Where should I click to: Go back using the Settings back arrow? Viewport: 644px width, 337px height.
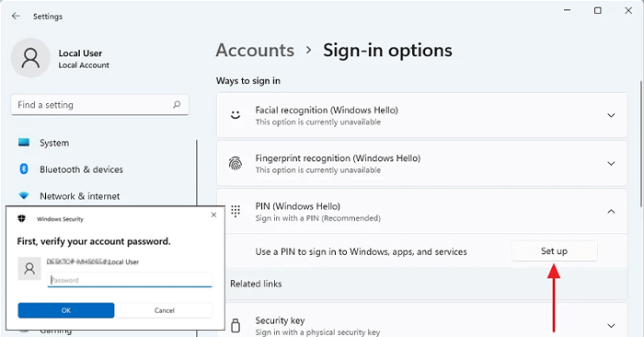click(16, 16)
